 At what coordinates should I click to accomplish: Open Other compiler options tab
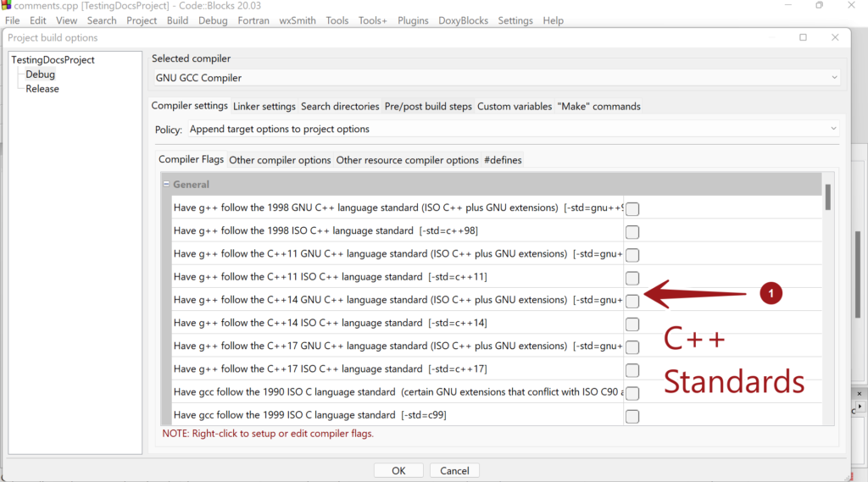(280, 160)
